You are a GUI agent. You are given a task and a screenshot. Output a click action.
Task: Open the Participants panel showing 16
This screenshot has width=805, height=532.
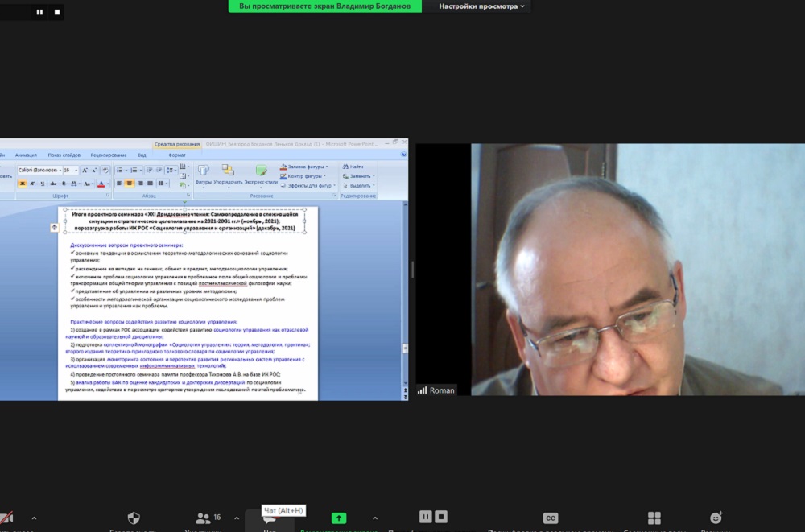[204, 518]
